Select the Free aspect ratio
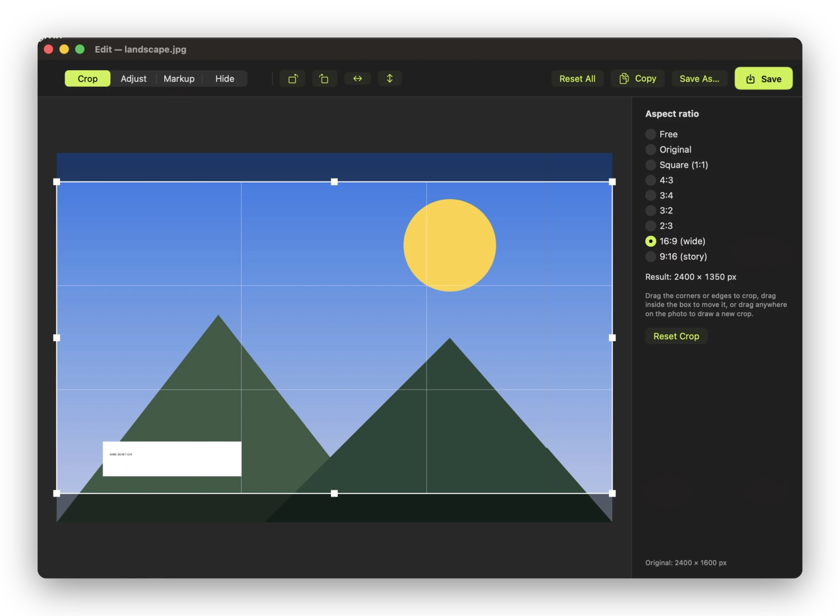Image resolution: width=840 pixels, height=616 pixels. (662, 134)
